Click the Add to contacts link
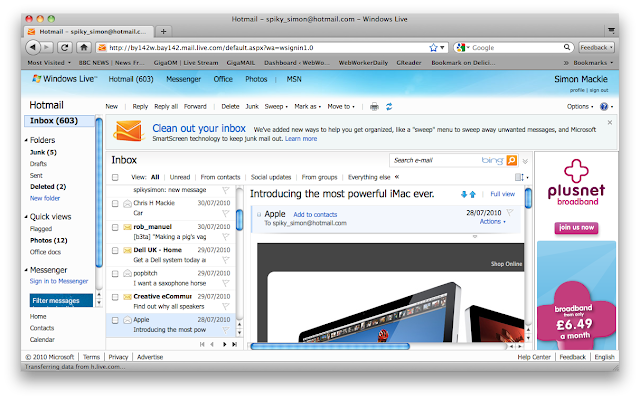This screenshot has width=640, height=400. [315, 215]
